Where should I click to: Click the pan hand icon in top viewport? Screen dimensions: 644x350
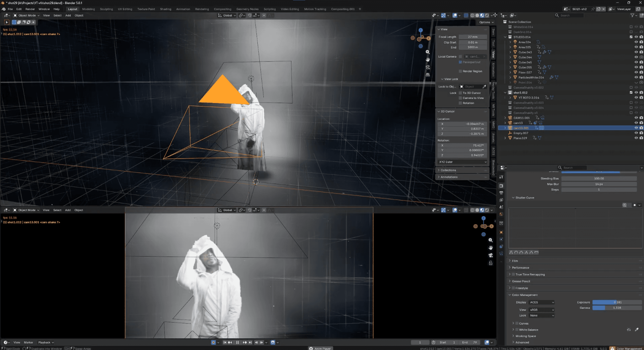pos(427,60)
